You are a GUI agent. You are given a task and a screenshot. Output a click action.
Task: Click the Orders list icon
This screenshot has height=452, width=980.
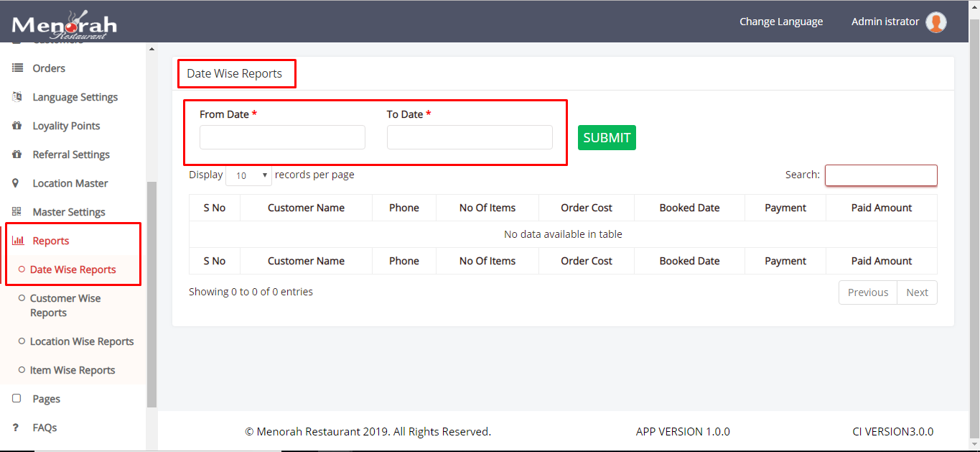[x=17, y=68]
